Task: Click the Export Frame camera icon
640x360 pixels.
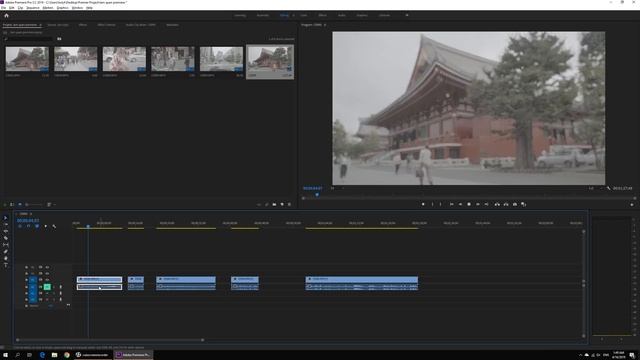Action: (x=515, y=204)
